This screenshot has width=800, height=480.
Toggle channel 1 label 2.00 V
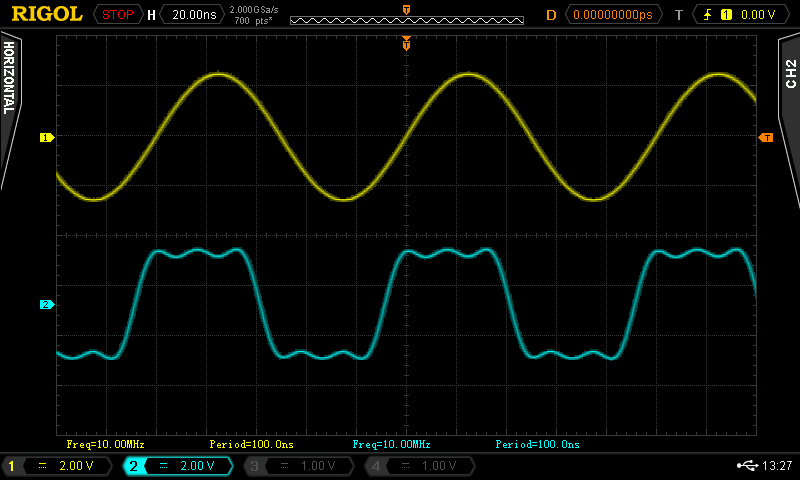pos(57,466)
